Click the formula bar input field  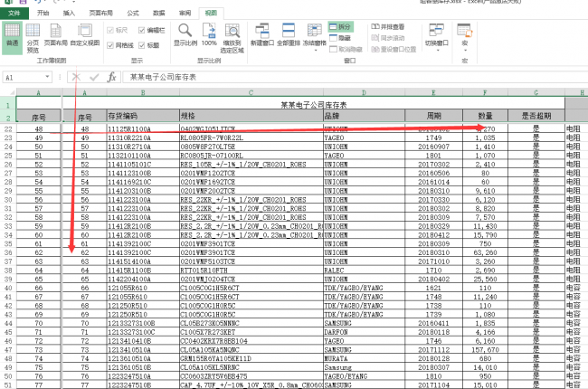click(356, 77)
